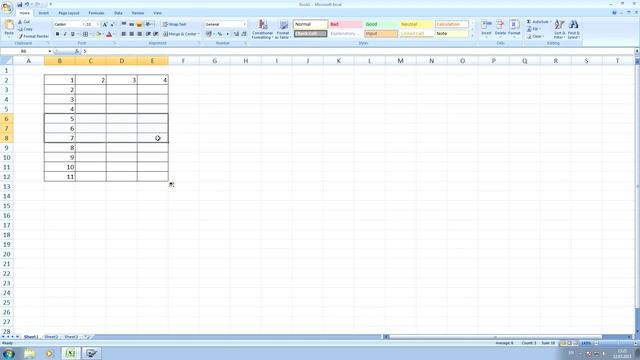Open the number format dropdown
640x360 pixels.
pyautogui.click(x=244, y=24)
